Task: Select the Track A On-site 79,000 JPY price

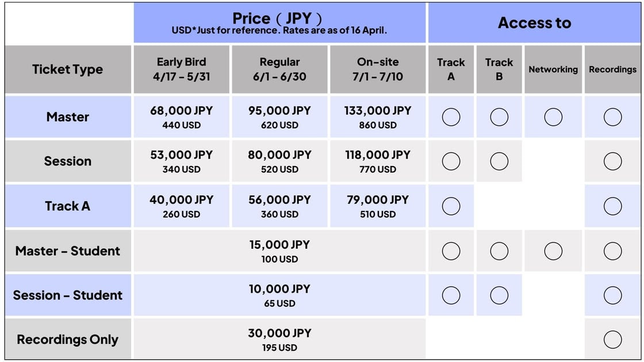Action: pos(377,200)
